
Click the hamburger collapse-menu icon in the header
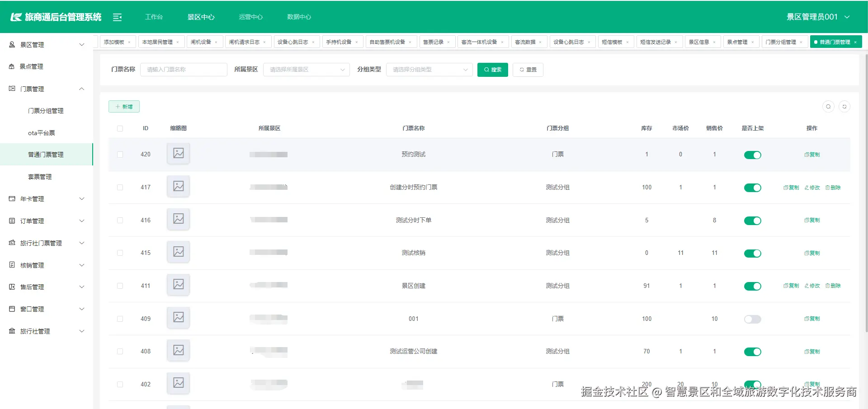118,17
